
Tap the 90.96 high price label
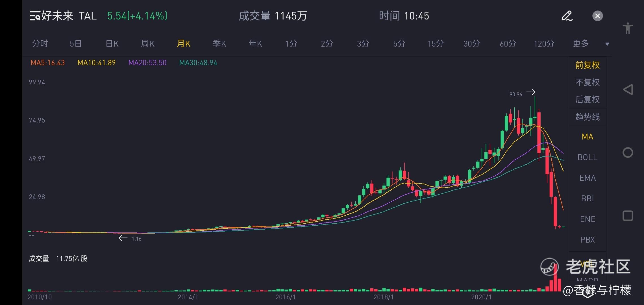516,95
